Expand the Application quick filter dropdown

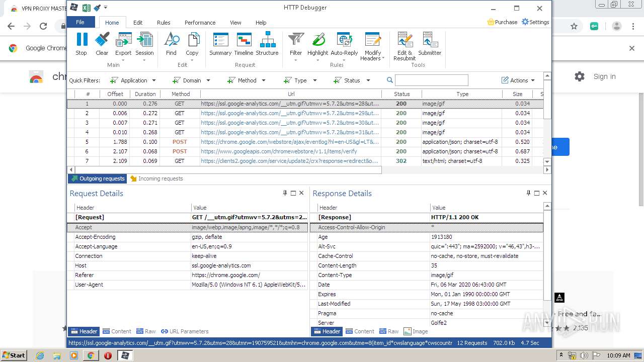[154, 80]
